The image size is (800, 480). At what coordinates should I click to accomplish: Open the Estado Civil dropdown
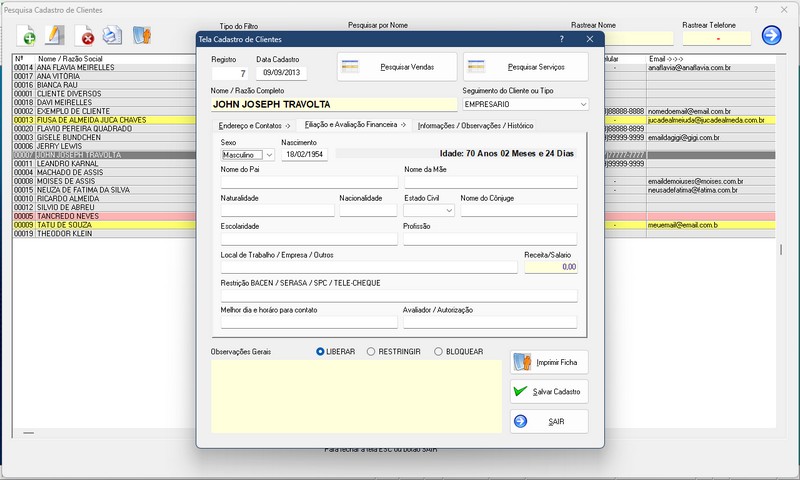click(x=449, y=211)
